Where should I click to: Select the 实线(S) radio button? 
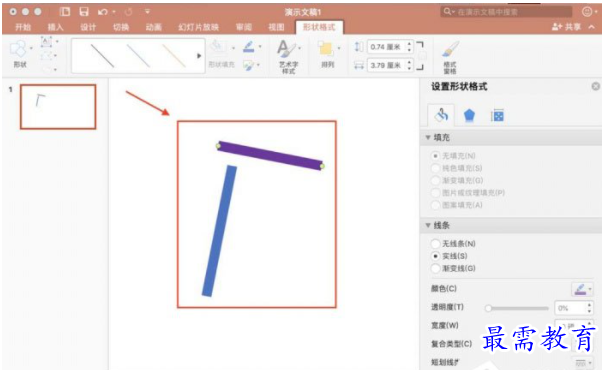click(435, 256)
